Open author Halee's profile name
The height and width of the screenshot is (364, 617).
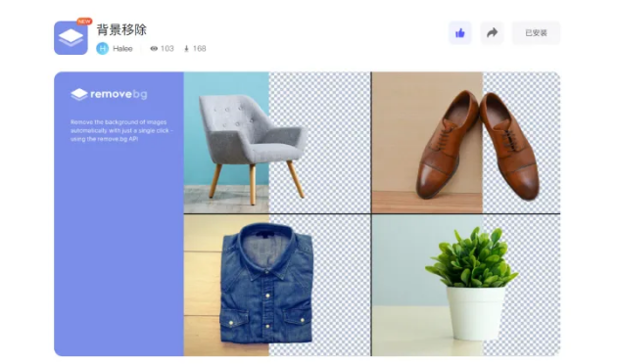pos(122,49)
